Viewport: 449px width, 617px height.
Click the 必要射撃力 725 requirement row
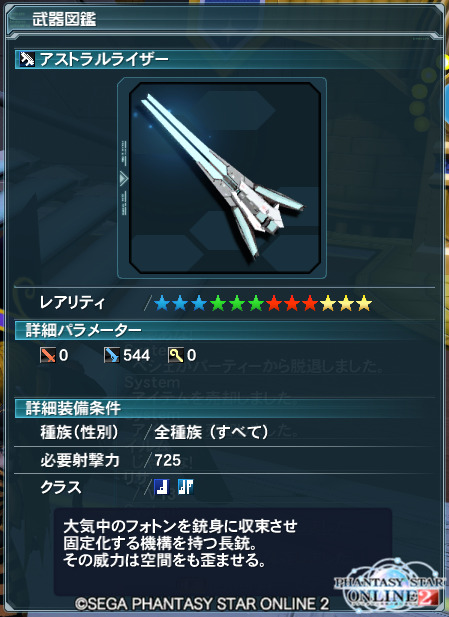[x=225, y=460]
